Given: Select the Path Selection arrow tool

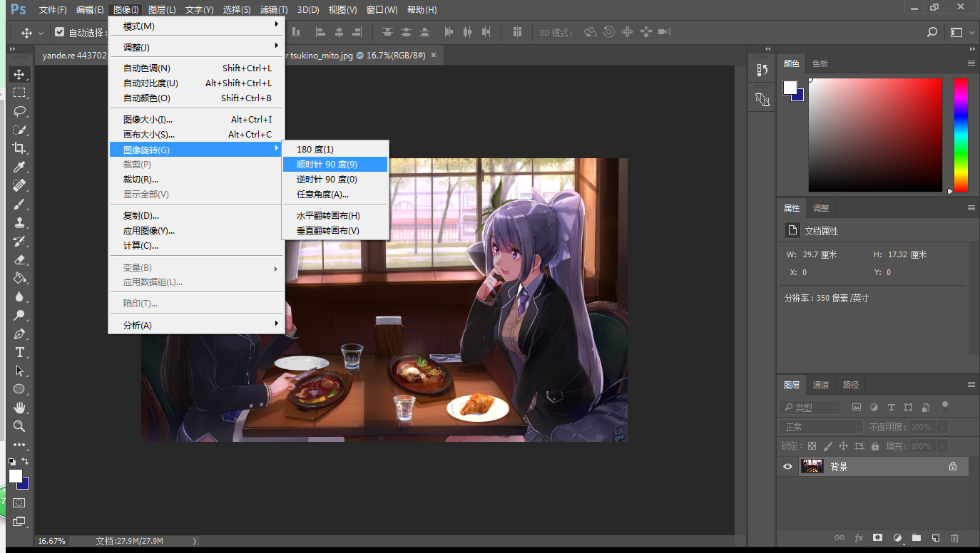Looking at the screenshot, I should [19, 371].
